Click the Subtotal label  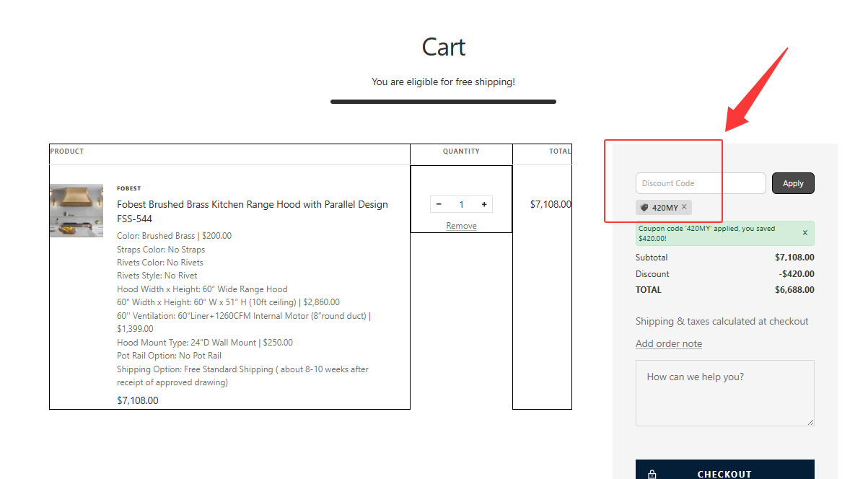(652, 258)
